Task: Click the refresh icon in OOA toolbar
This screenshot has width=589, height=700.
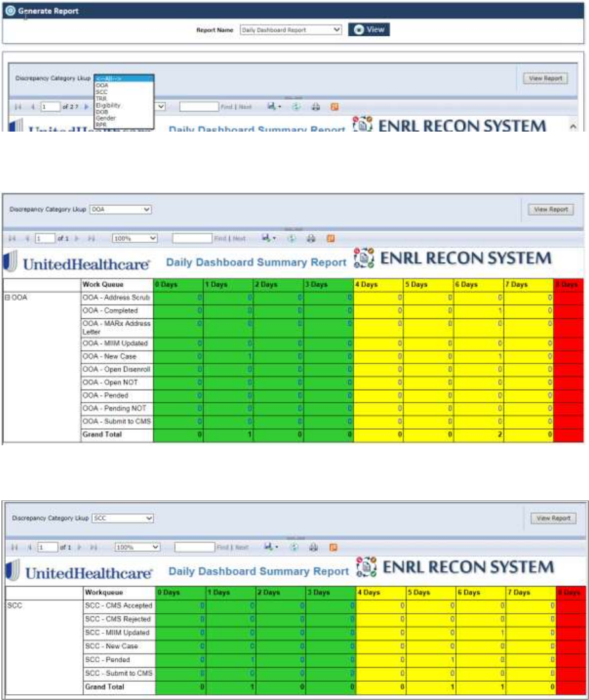Action: (x=291, y=239)
